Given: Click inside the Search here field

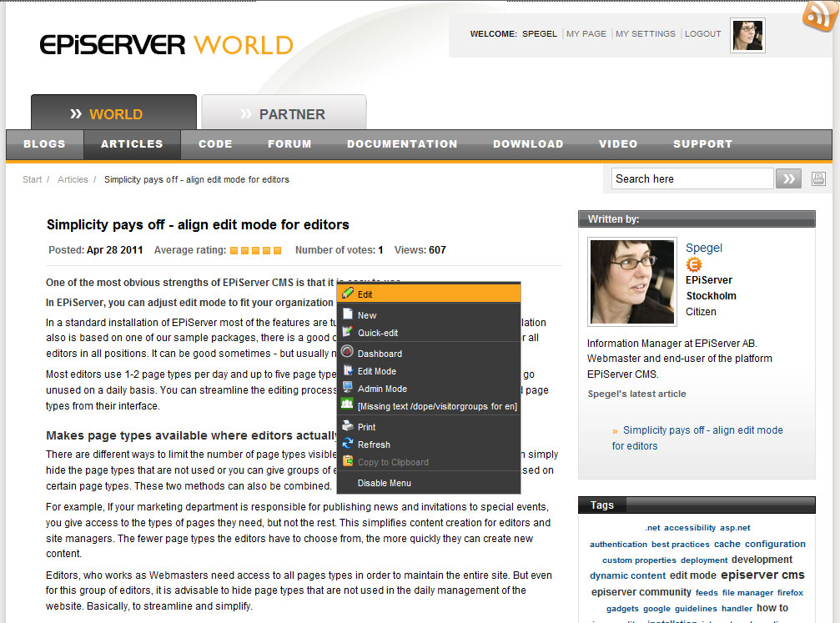Looking at the screenshot, I should coord(692,178).
